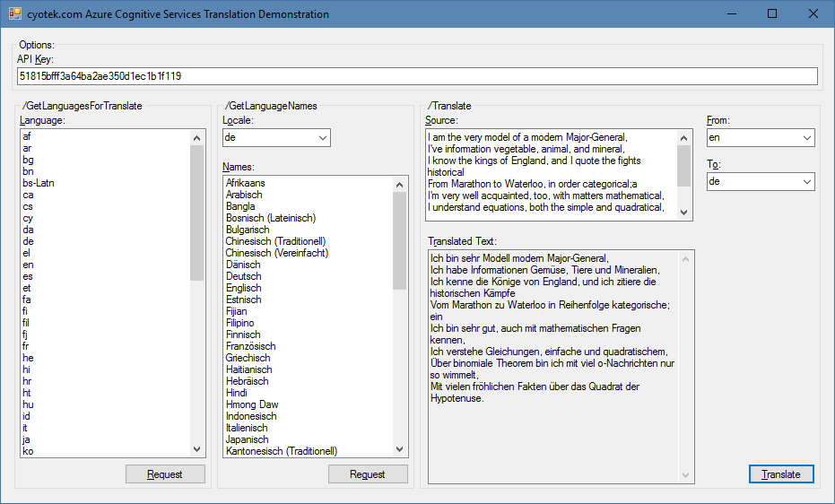
Task: Select Afrikaans in the Names list
Action: (x=309, y=184)
